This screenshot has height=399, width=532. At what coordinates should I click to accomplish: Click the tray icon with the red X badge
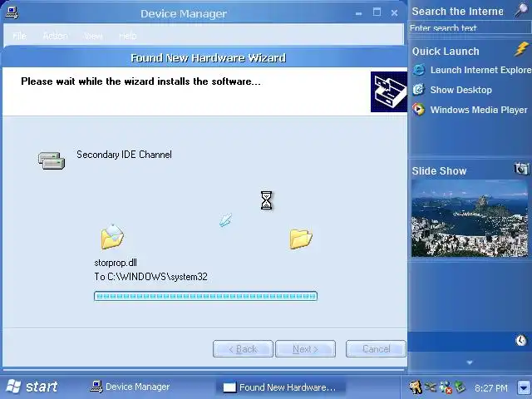point(446,387)
